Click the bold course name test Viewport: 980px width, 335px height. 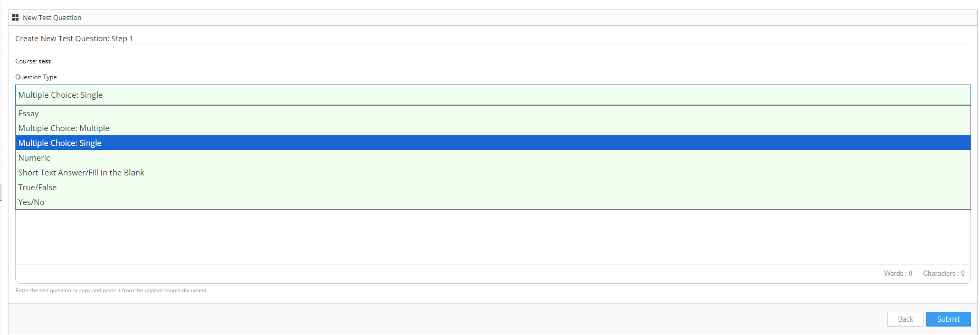click(x=45, y=61)
